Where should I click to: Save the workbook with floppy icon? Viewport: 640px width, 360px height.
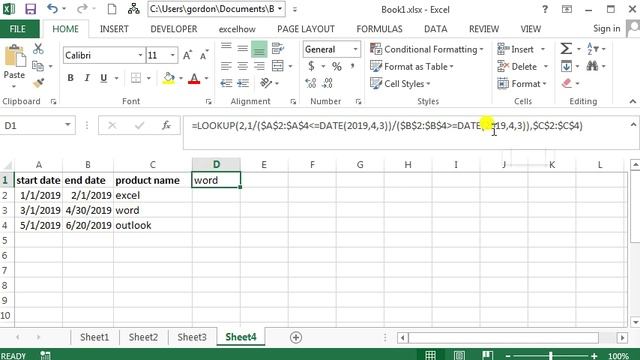(x=30, y=9)
